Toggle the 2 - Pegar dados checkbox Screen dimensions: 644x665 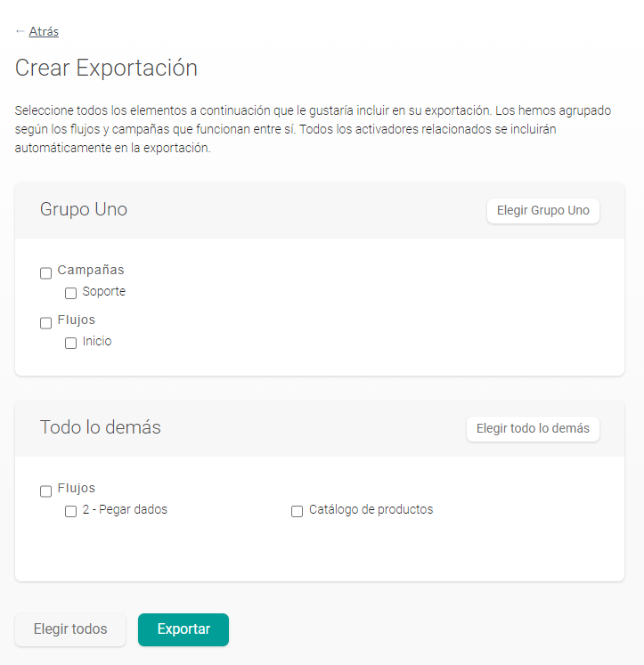71,511
